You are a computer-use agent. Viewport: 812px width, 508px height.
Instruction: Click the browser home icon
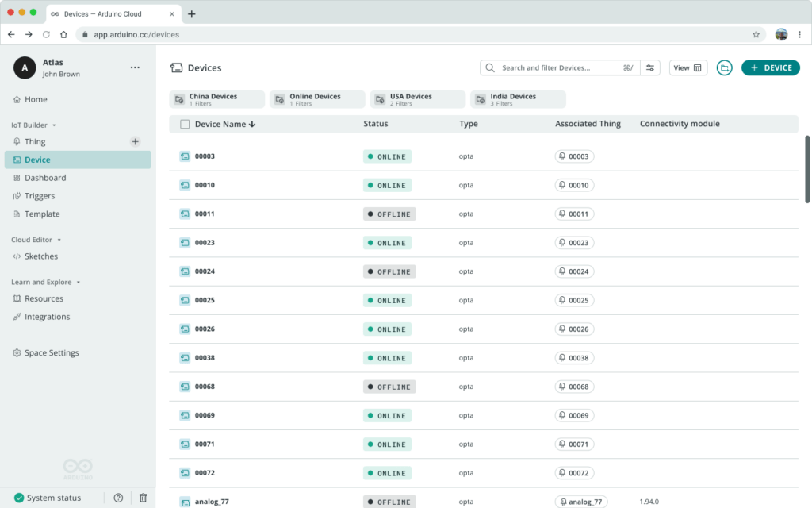coord(63,35)
